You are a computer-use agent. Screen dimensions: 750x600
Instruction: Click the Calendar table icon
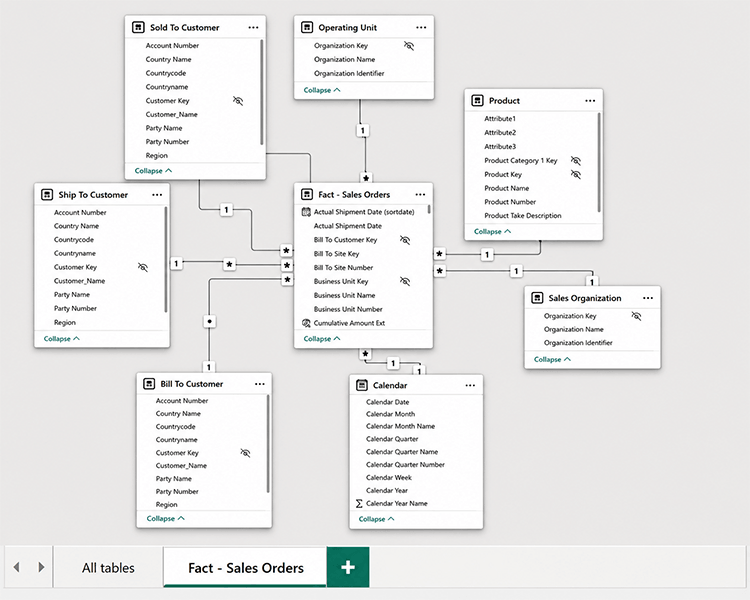[x=362, y=385]
